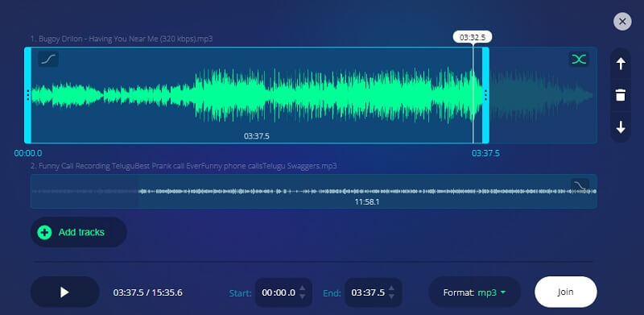This screenshot has height=315, width=644.
Task: Increase End time with up stepper
Action: 391,288
